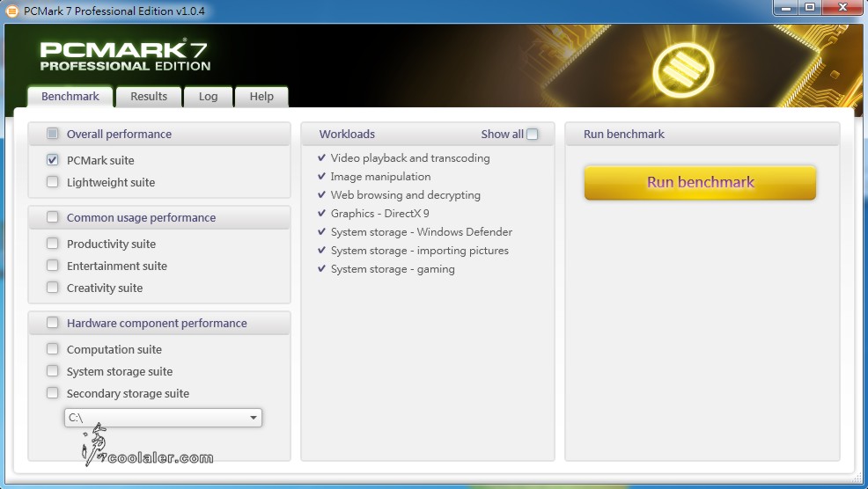This screenshot has height=489, width=868.
Task: Maximize the PCMark 7 window
Action: [x=810, y=8]
